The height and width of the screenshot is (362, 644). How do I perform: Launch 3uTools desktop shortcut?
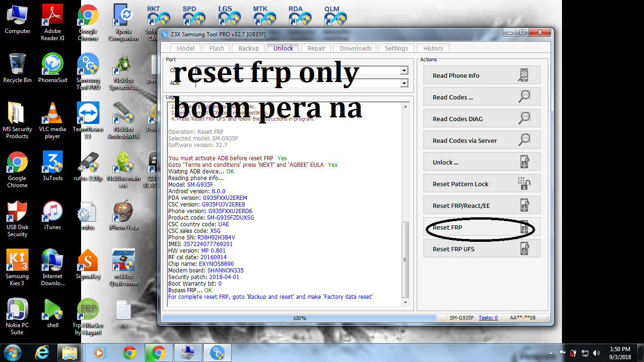click(53, 166)
